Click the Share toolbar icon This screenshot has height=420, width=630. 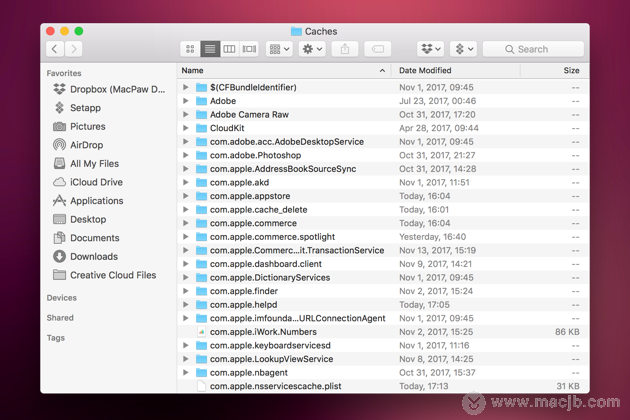click(345, 49)
